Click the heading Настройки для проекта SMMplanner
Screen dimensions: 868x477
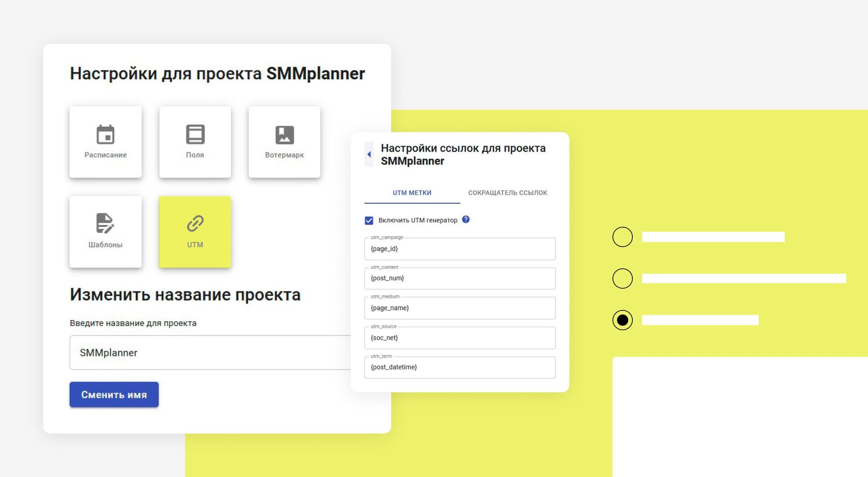(217, 74)
